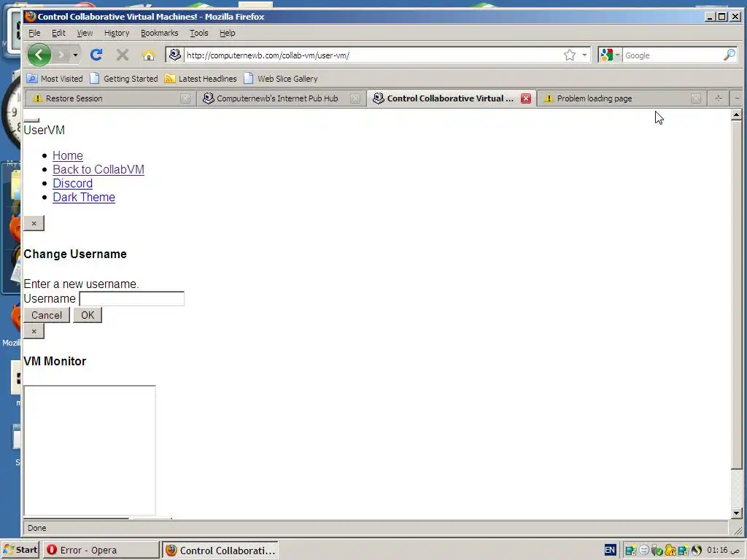Switch to Error - Opera taskbar window

coord(101,550)
